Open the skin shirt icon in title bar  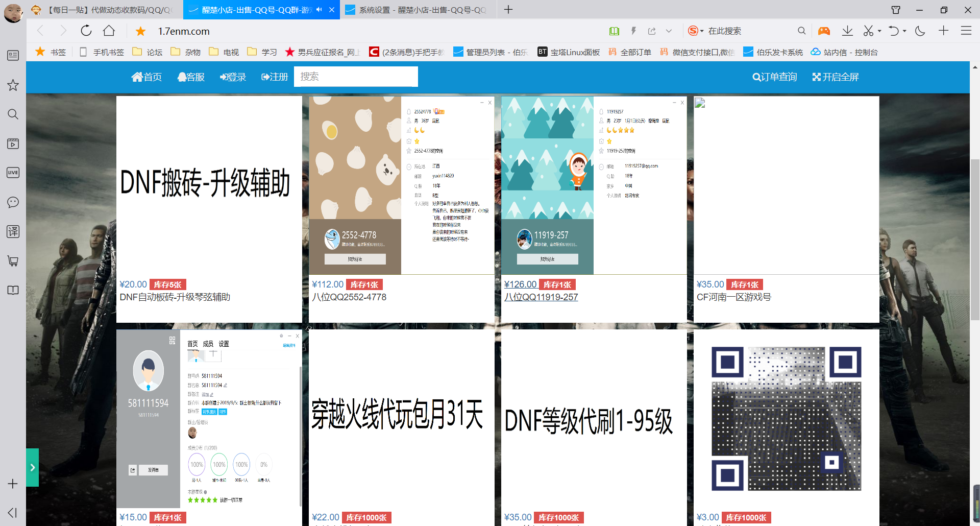pos(896,10)
